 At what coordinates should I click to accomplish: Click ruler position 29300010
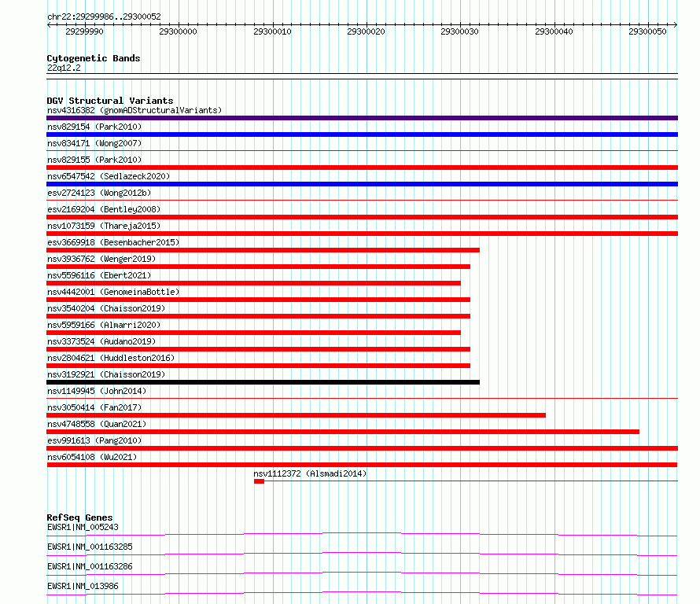[272, 31]
